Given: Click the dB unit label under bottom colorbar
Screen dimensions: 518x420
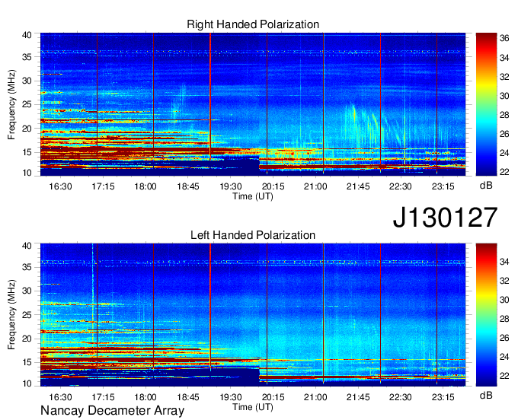Looking at the screenshot, I should pyautogui.click(x=486, y=395).
